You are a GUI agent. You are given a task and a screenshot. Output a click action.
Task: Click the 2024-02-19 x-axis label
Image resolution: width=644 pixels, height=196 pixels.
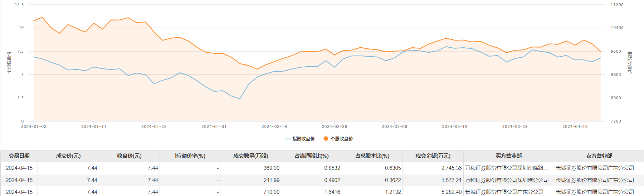(x=274, y=126)
